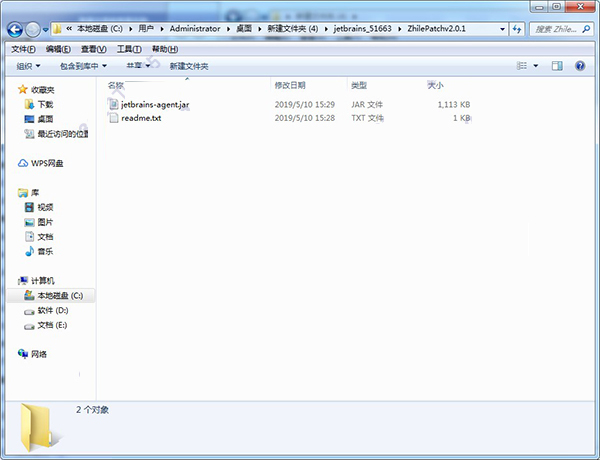Image resolution: width=600 pixels, height=460 pixels.
Task: Click the magnifier search icon
Action: [x=586, y=29]
